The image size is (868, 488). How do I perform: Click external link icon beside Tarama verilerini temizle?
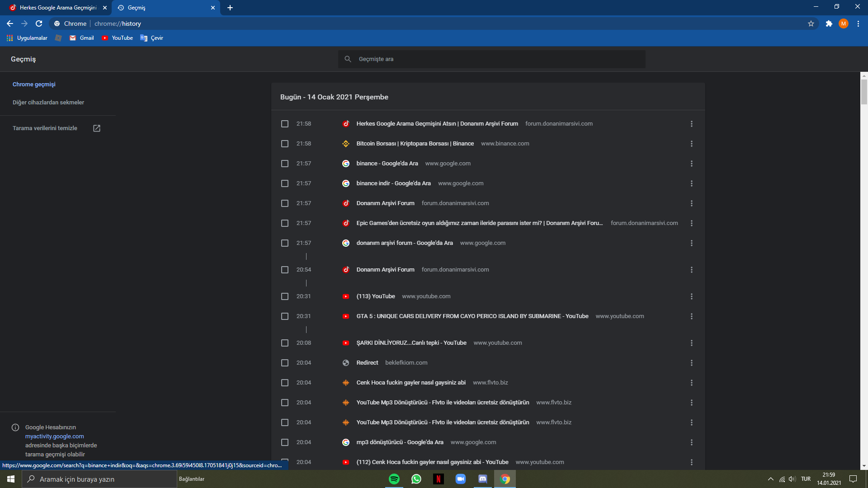tap(97, 128)
